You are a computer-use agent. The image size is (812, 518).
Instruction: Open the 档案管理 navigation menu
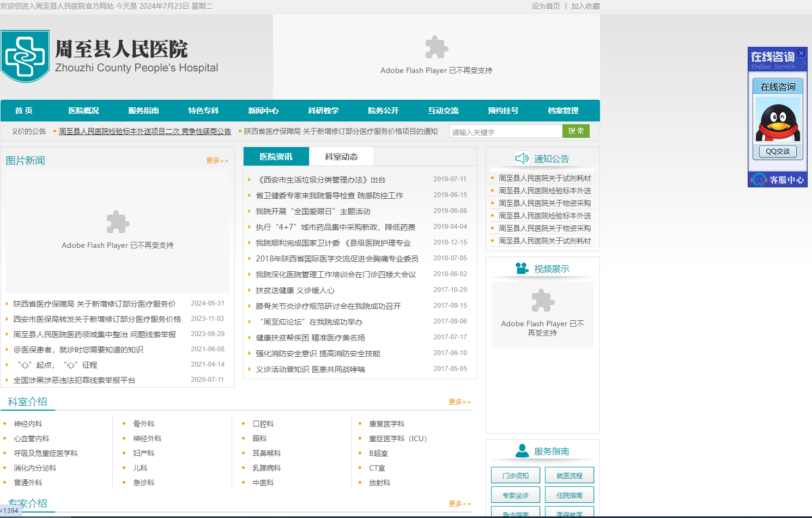[x=563, y=111]
